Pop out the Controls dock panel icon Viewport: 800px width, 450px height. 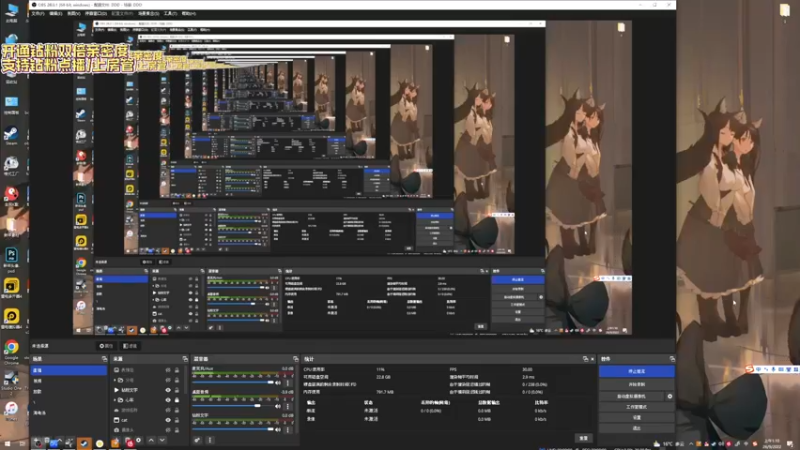pyautogui.click(x=671, y=359)
